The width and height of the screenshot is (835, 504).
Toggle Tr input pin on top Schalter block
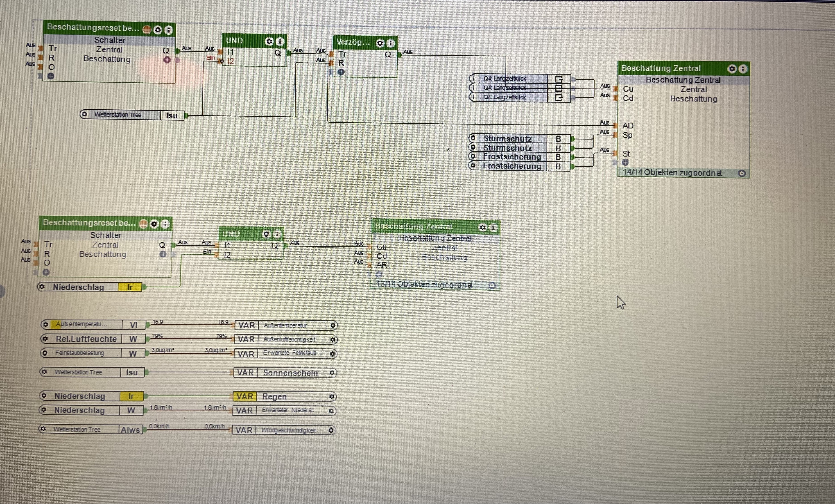(x=41, y=48)
